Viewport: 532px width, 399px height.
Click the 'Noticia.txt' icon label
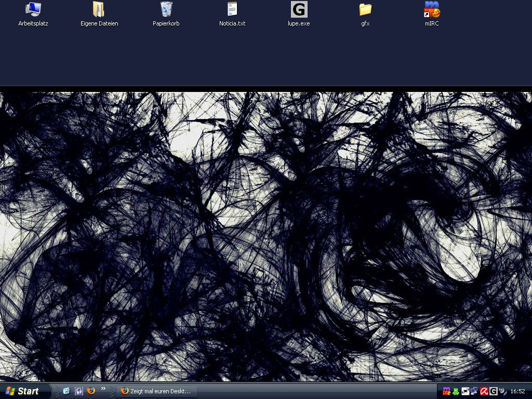coord(232,23)
